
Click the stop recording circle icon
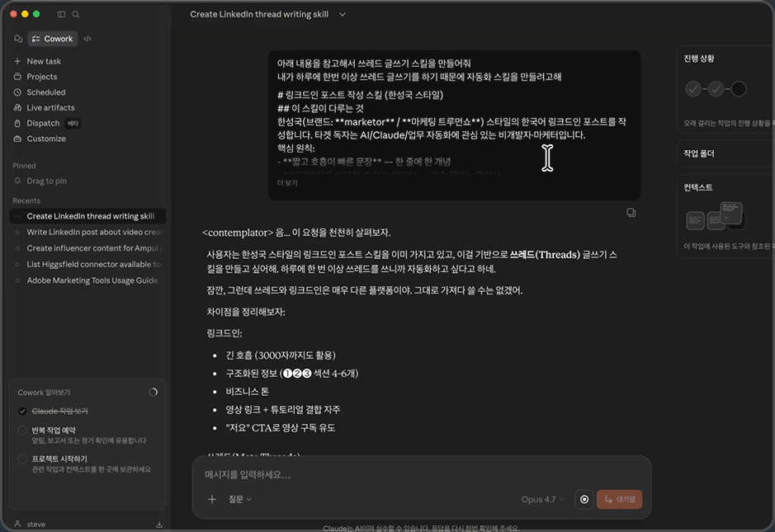(x=584, y=499)
